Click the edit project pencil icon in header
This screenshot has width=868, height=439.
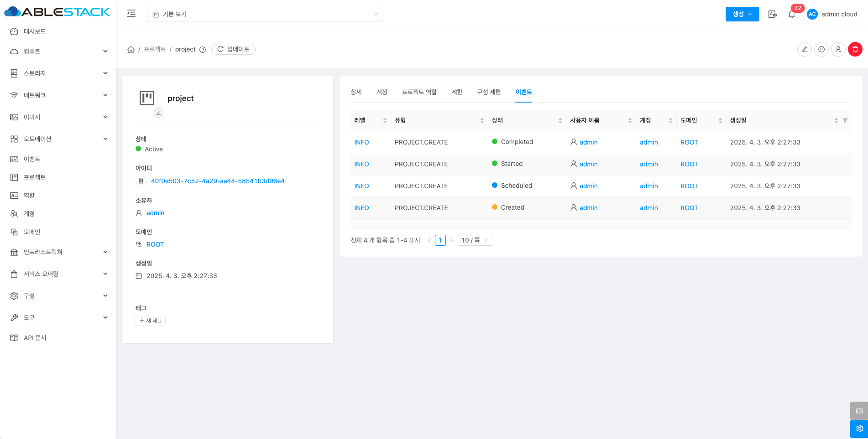click(x=804, y=49)
